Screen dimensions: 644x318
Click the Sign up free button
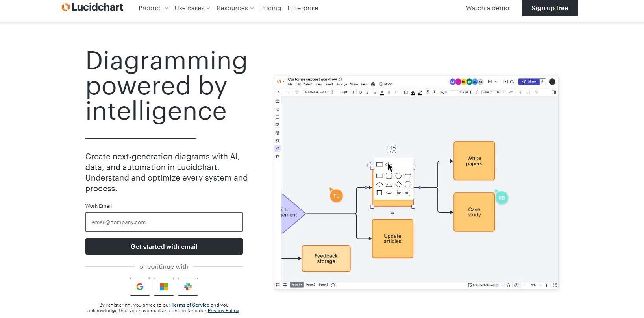(x=550, y=8)
